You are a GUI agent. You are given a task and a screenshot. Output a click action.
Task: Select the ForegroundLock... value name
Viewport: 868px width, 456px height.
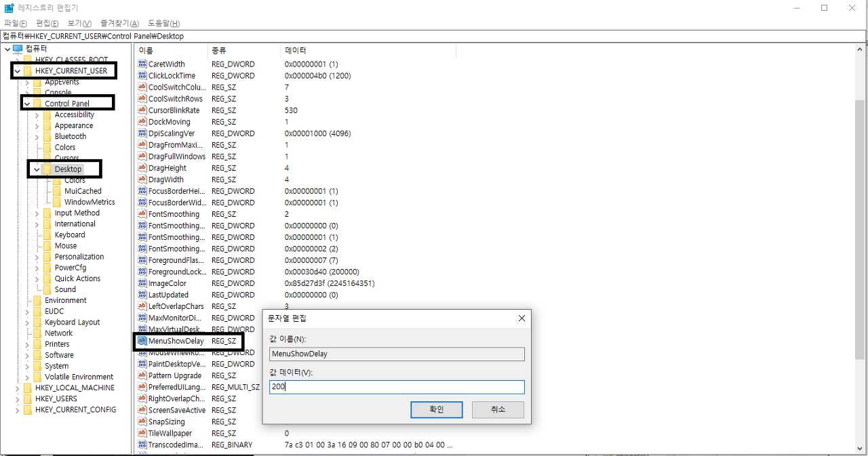point(176,272)
